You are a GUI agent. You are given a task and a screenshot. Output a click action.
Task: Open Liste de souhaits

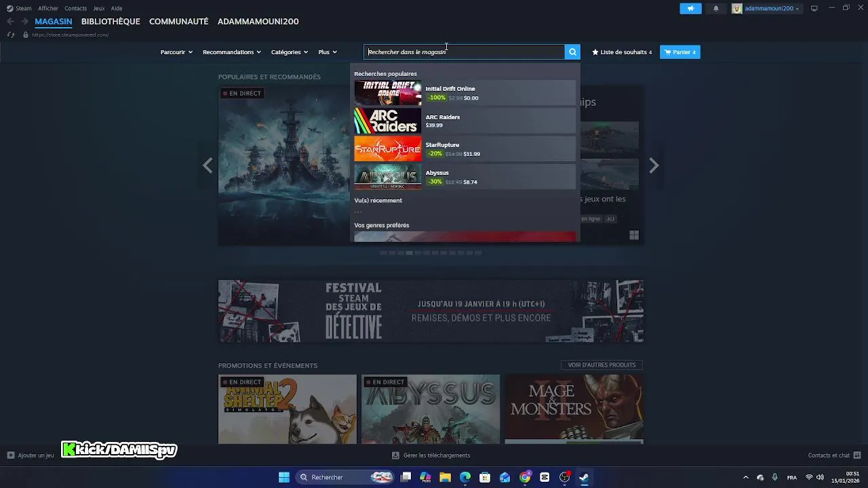tap(622, 52)
